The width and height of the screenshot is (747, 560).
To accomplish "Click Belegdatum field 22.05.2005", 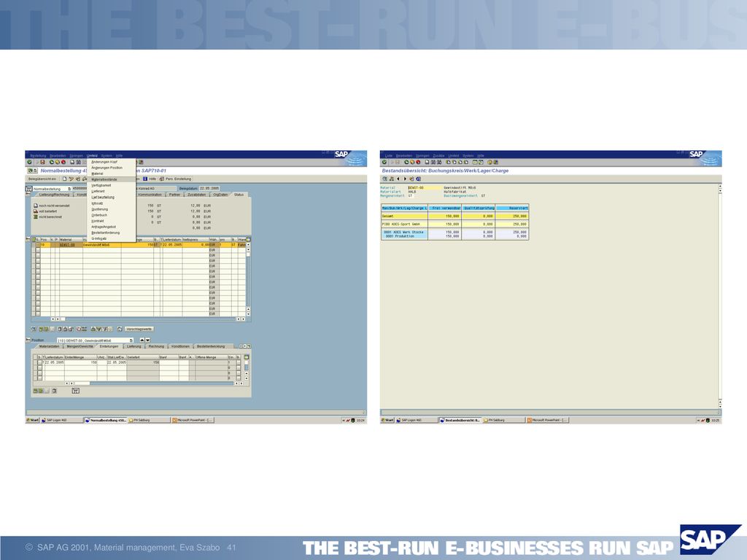I will [x=209, y=189].
